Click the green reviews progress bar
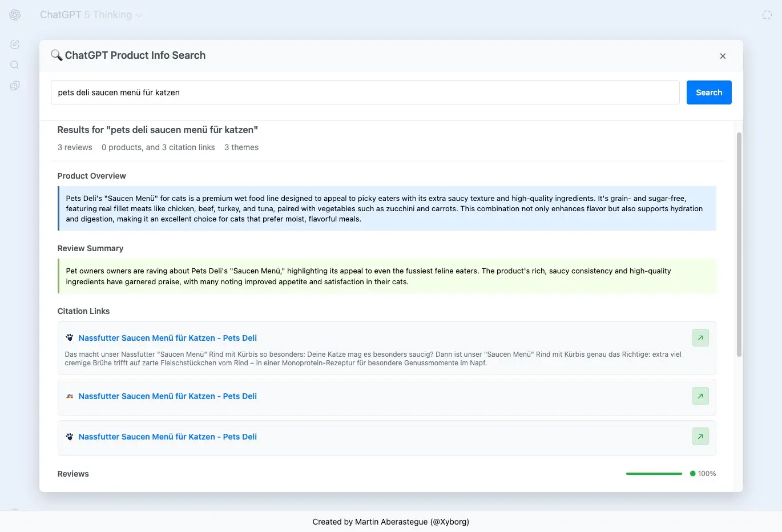The image size is (782, 532). point(654,474)
